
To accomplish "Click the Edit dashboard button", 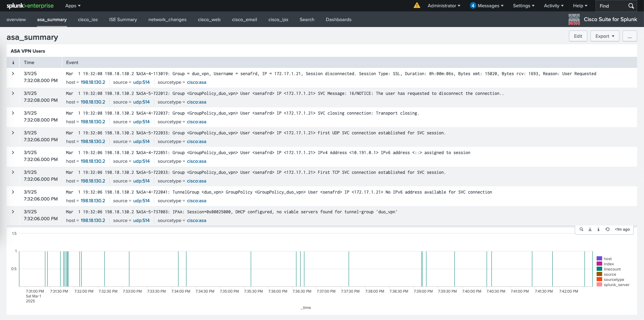I will click(578, 36).
